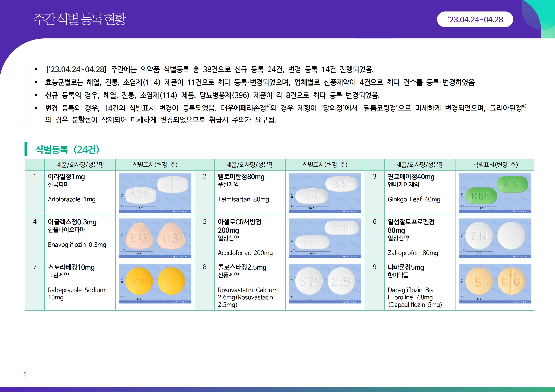Click the pink EG 03 이글렉스정 image
Screen dimensions: 555x392
click(155, 238)
